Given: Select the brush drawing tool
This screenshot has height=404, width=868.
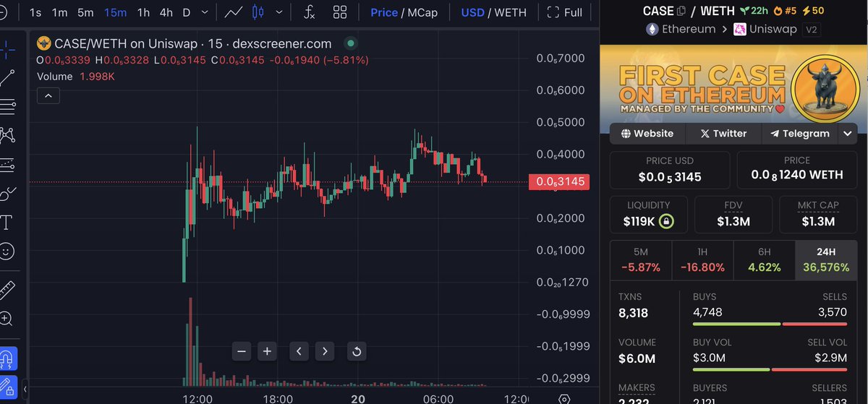Looking at the screenshot, I should point(7,193).
